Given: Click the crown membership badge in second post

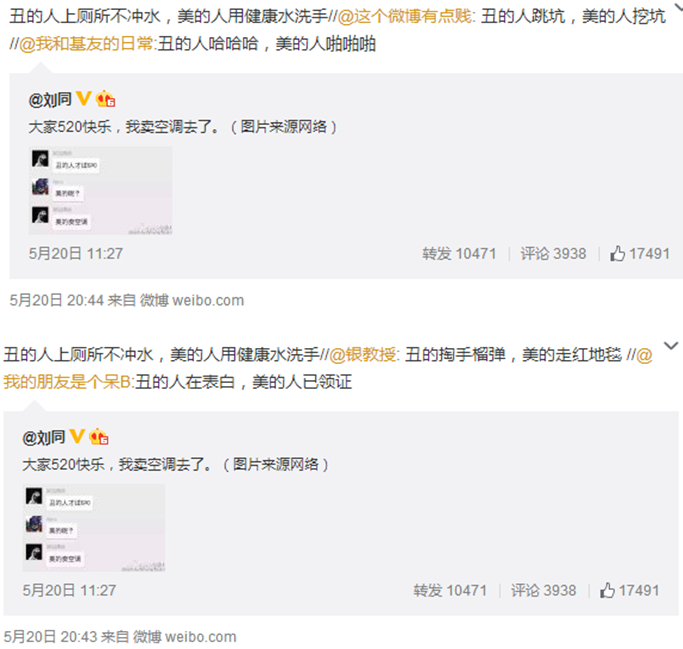Looking at the screenshot, I should click(99, 436).
